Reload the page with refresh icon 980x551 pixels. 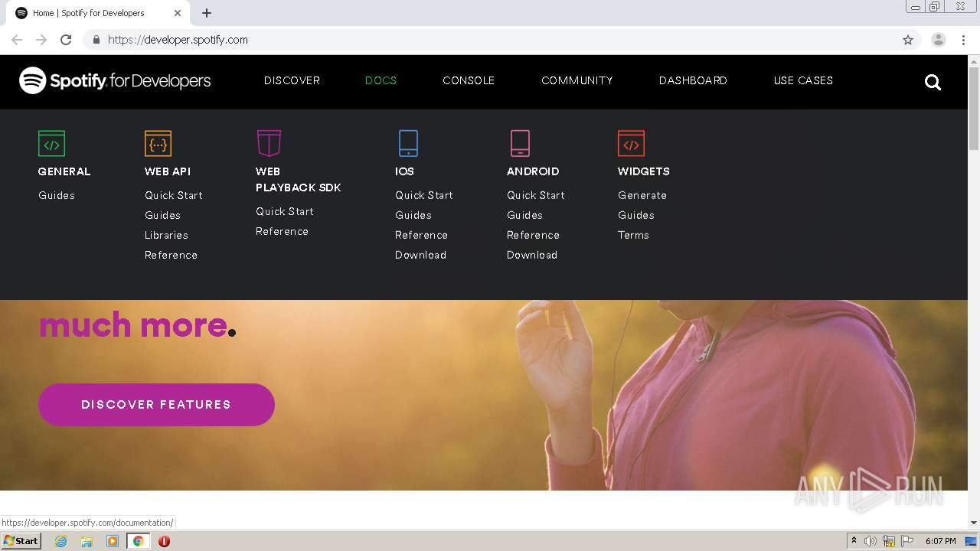click(66, 40)
